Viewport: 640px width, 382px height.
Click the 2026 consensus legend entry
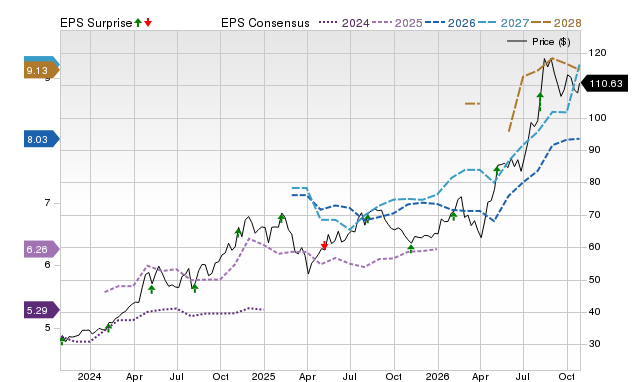450,23
